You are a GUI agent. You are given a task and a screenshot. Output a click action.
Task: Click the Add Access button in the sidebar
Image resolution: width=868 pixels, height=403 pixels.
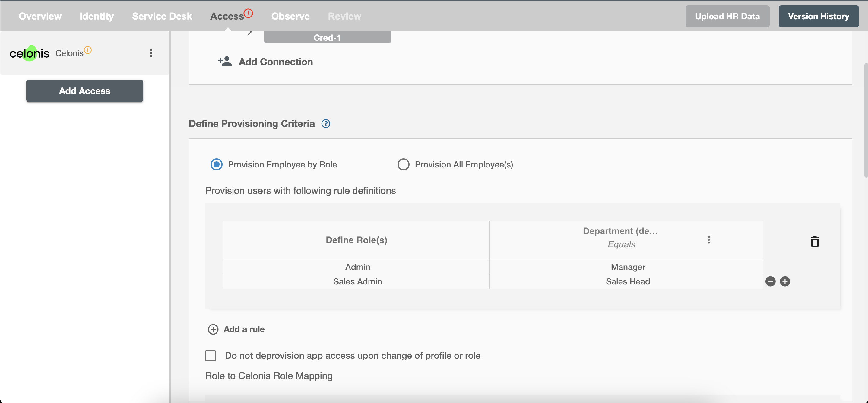85,90
